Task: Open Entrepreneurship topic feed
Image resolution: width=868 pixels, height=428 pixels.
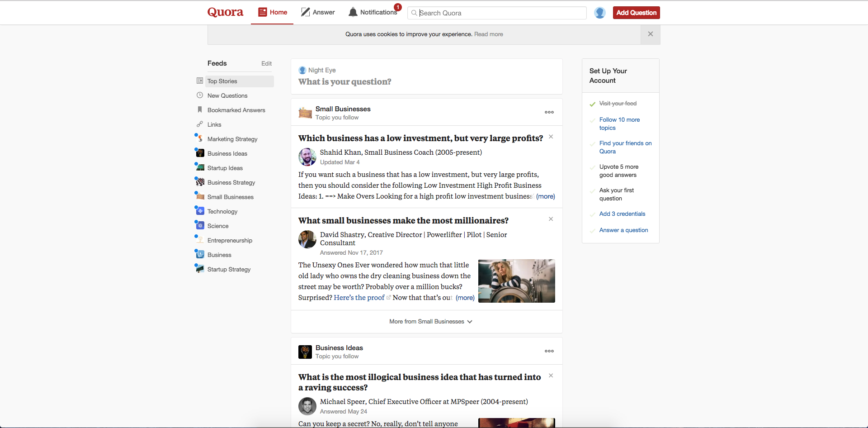Action: point(230,240)
